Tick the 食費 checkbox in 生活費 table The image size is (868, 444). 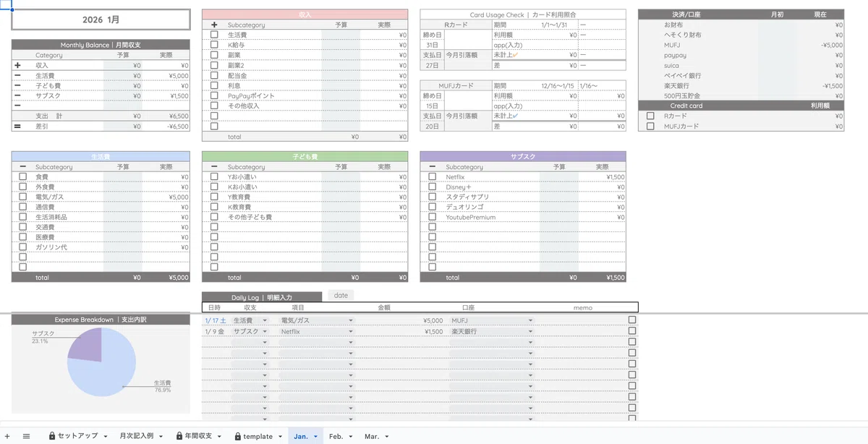point(23,176)
